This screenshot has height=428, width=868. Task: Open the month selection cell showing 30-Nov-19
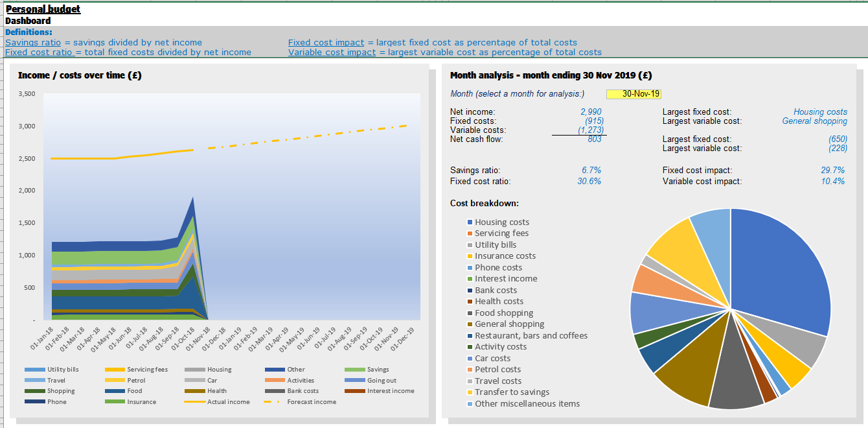(x=633, y=93)
